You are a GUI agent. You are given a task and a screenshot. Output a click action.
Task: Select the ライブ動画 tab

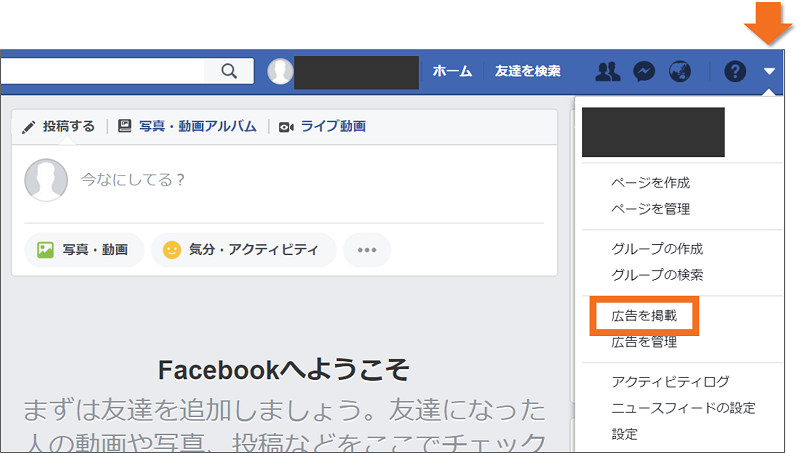(322, 126)
